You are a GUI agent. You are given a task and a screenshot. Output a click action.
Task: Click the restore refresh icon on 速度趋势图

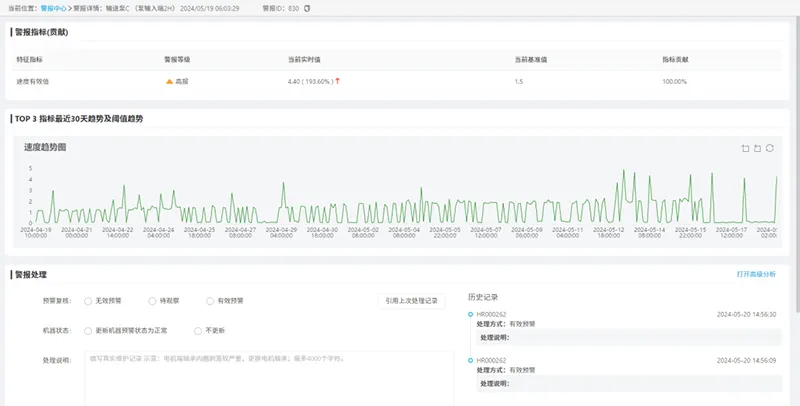(770, 149)
